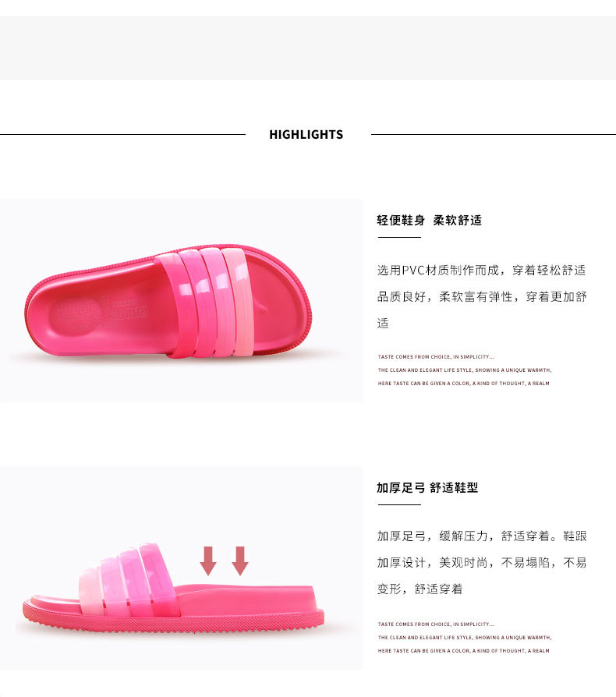
Task: Click the HIGHLIGHTS section heading
Action: 306,134
